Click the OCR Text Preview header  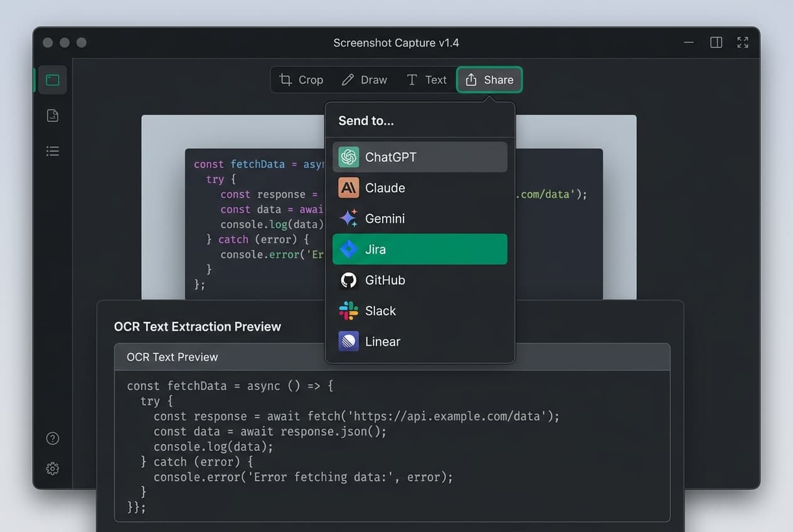click(x=392, y=357)
